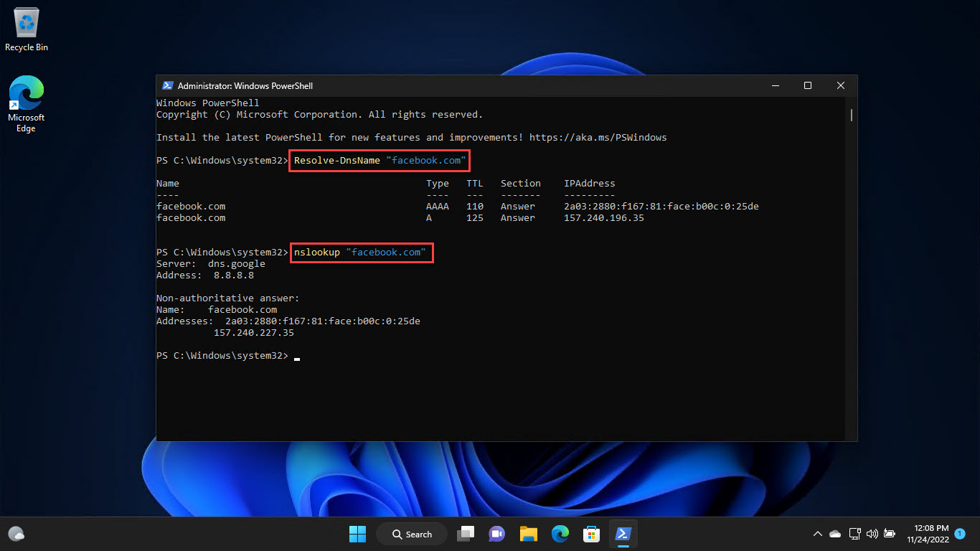The height and width of the screenshot is (551, 980).
Task: Click the PowerShell vertical scrollbar thumb
Action: pyautogui.click(x=851, y=115)
